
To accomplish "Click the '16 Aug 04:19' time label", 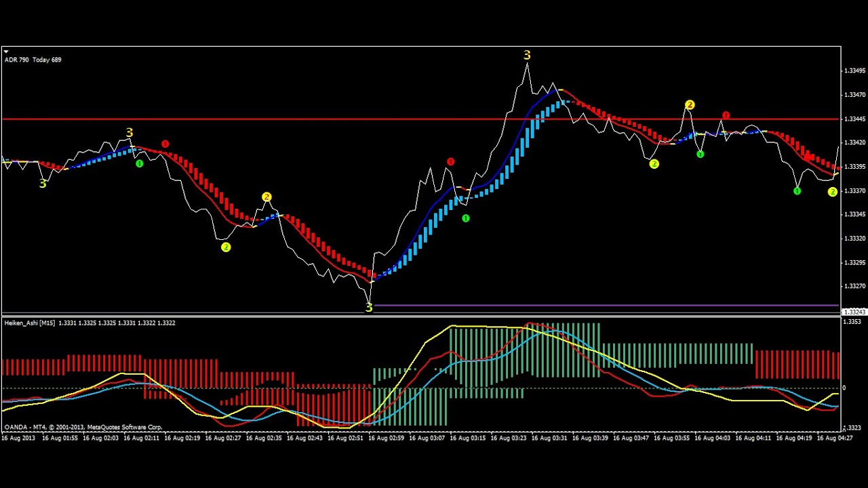I will tap(794, 439).
